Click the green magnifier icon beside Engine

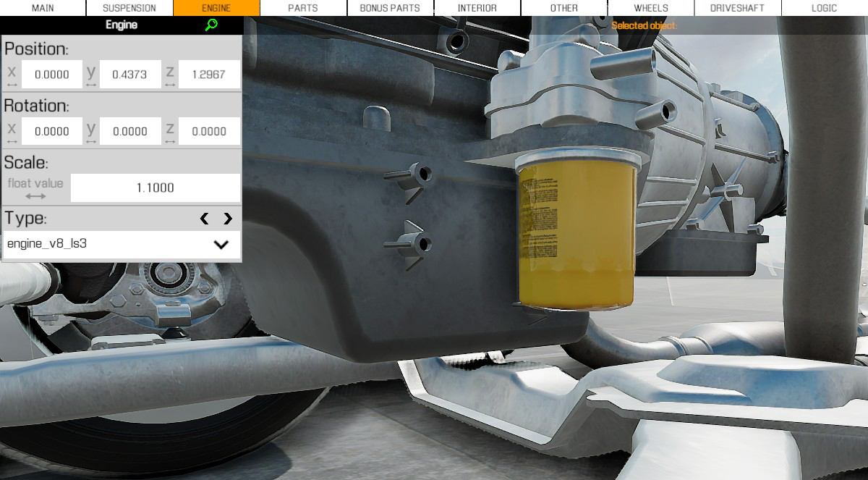click(211, 25)
